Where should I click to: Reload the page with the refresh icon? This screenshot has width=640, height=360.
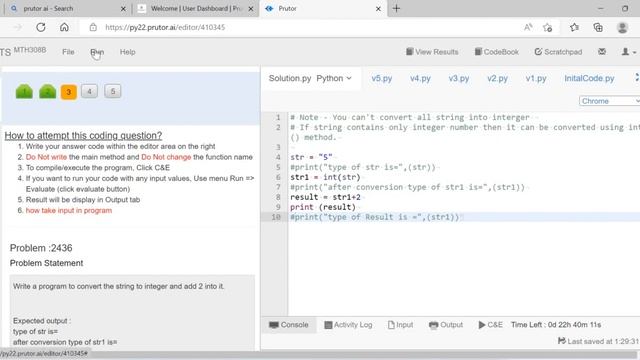pos(40,27)
